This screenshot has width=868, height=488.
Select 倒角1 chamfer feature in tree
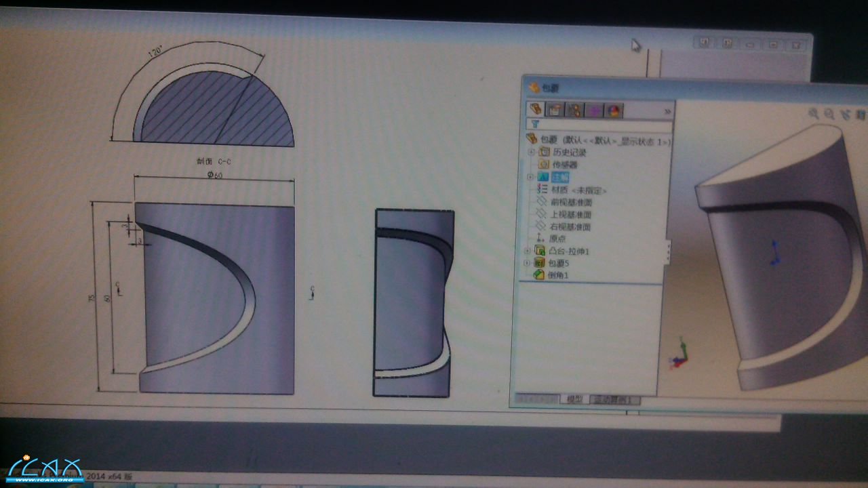coord(558,275)
